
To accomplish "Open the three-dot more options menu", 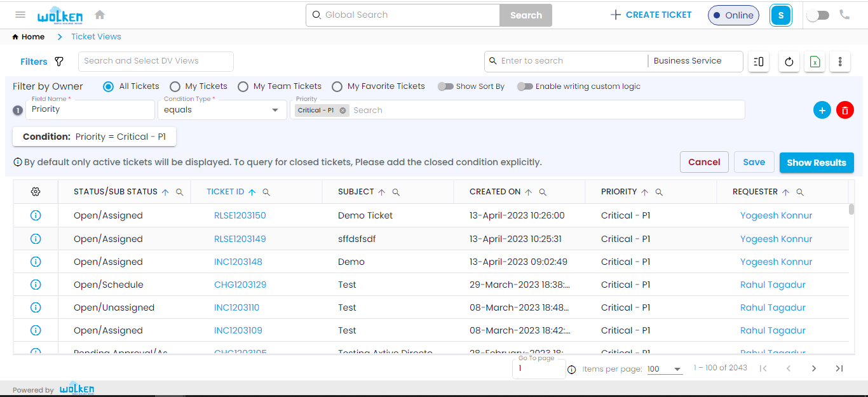I will coord(840,62).
